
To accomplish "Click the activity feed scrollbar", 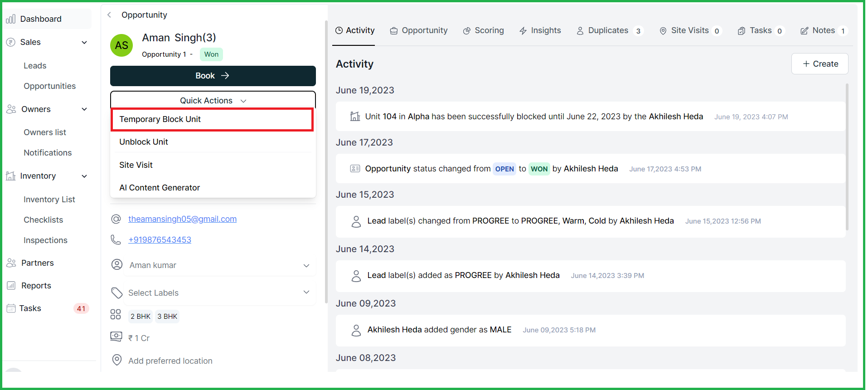I will click(847, 156).
